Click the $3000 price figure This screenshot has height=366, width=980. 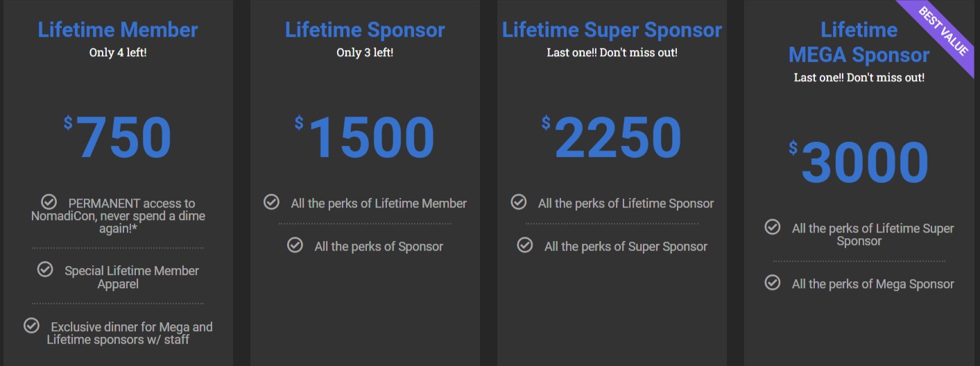pyautogui.click(x=859, y=163)
